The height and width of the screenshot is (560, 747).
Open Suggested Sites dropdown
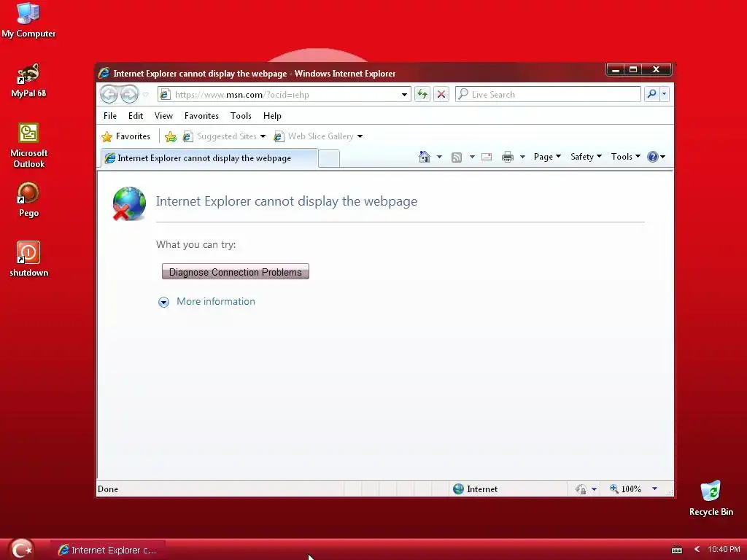[224, 136]
